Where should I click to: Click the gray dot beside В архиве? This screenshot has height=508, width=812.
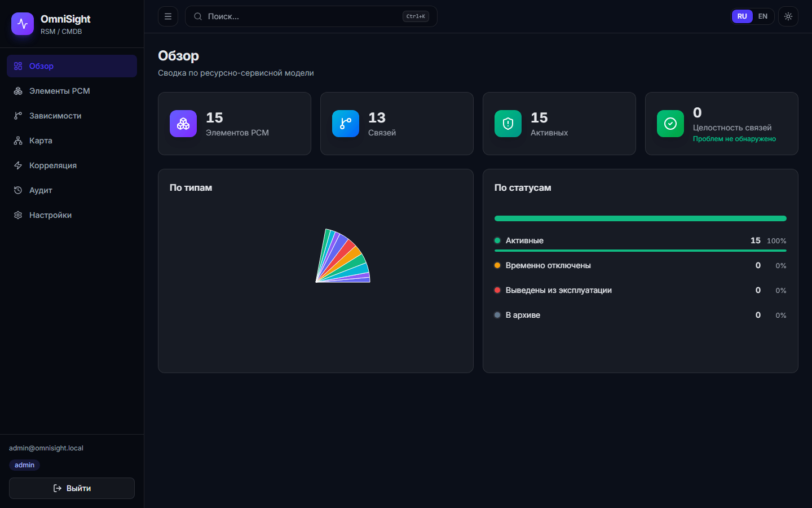click(x=497, y=315)
